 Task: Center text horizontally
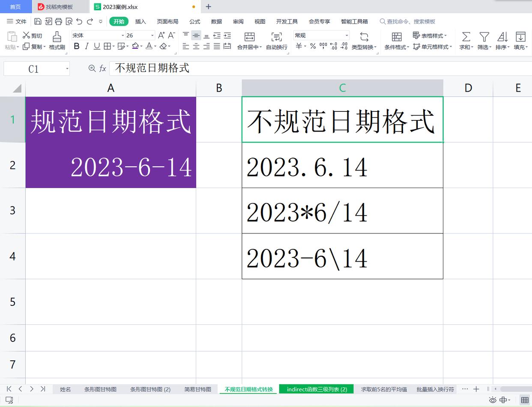click(x=196, y=46)
